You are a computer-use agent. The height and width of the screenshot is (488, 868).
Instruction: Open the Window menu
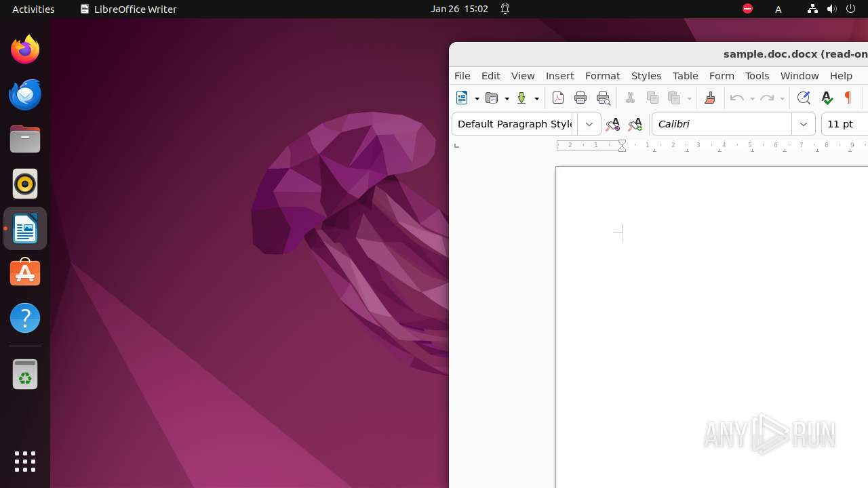point(800,76)
